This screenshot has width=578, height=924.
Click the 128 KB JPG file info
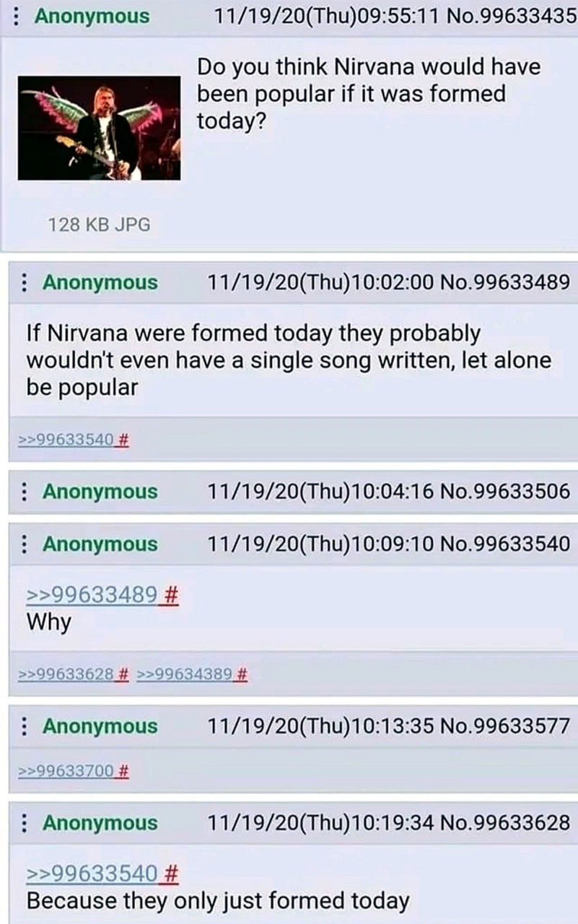[x=100, y=225]
